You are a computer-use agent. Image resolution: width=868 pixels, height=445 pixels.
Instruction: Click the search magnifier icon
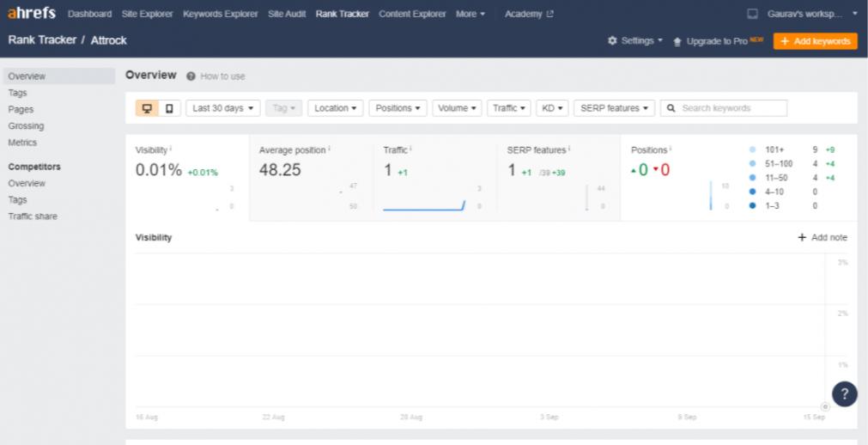point(671,108)
